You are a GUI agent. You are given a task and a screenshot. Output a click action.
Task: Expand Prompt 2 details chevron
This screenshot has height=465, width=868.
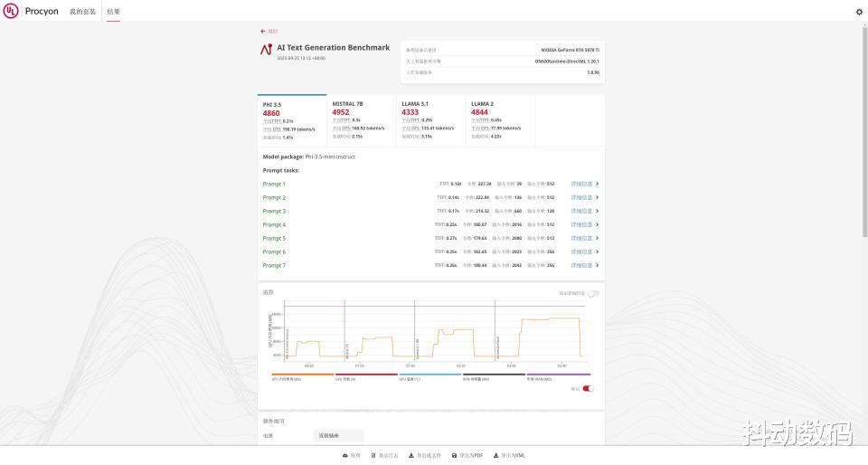pyautogui.click(x=597, y=197)
